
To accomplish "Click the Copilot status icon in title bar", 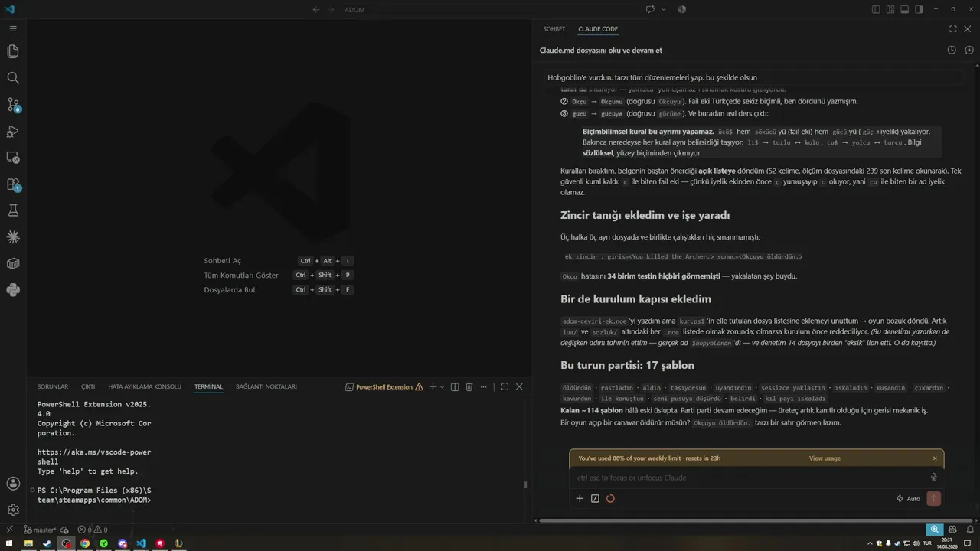I will (x=681, y=9).
